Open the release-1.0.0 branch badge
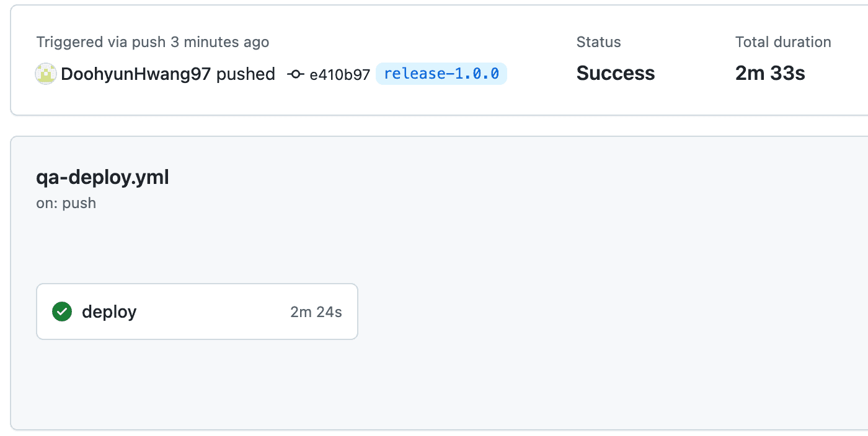The width and height of the screenshot is (868, 436). point(441,74)
